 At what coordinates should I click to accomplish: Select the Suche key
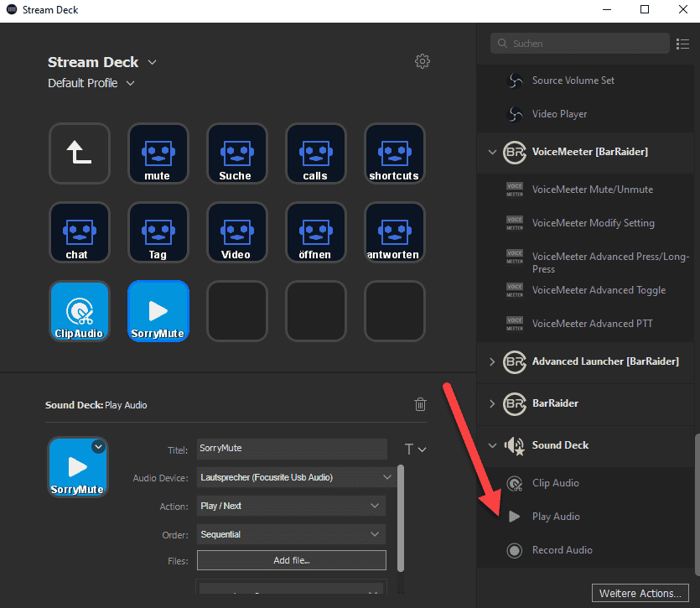[x=237, y=153]
